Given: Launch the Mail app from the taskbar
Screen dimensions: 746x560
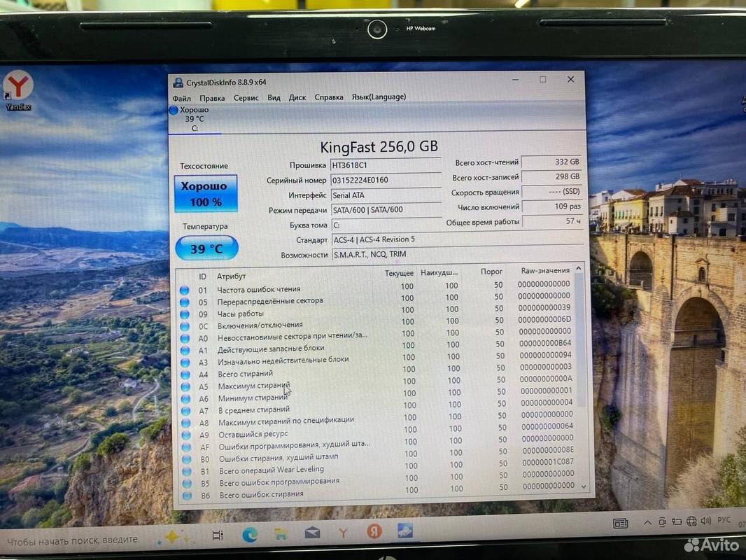Looking at the screenshot, I should pos(311,534).
